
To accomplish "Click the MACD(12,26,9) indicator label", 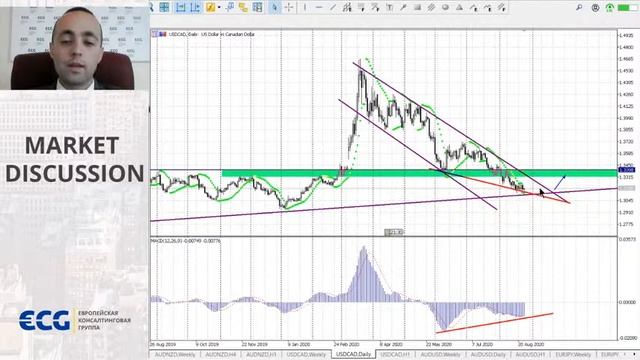I will point(186,241).
